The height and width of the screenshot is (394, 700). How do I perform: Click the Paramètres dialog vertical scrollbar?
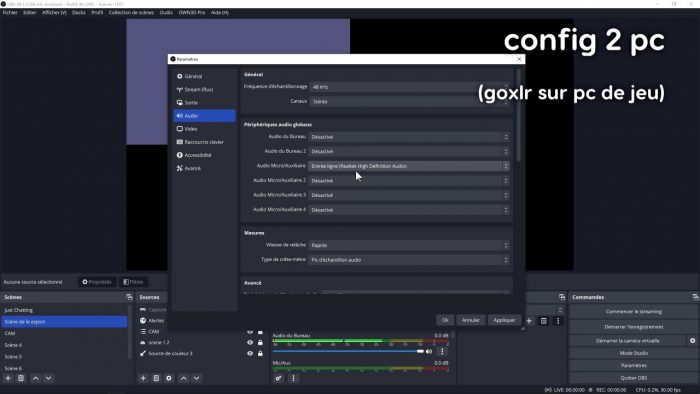[x=518, y=115]
